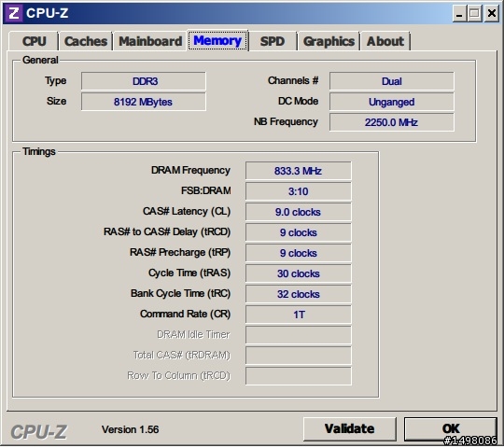Click the Timings group heading

point(39,151)
